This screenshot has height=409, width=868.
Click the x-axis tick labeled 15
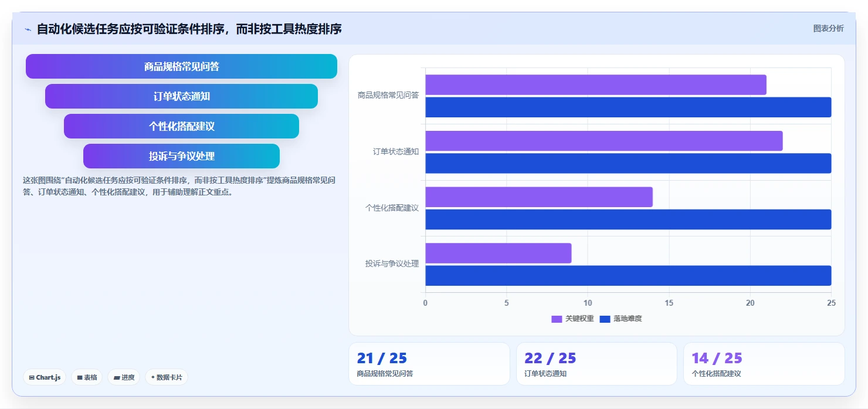pos(669,303)
